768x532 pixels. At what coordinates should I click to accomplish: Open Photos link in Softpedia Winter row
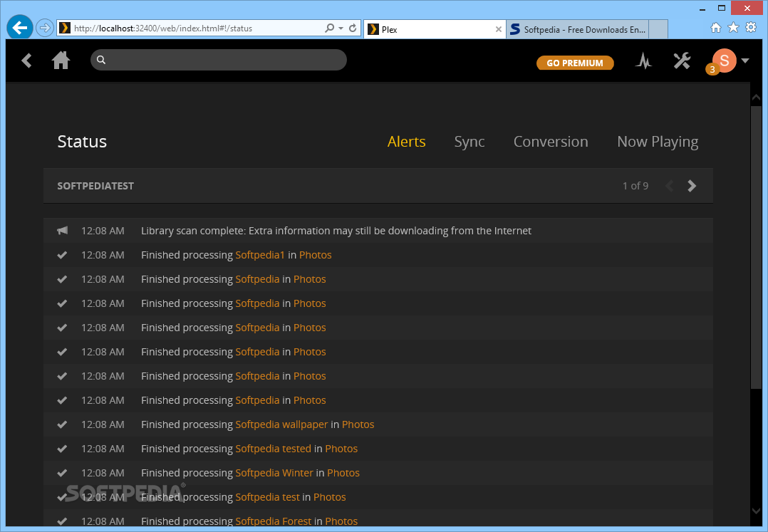343,473
